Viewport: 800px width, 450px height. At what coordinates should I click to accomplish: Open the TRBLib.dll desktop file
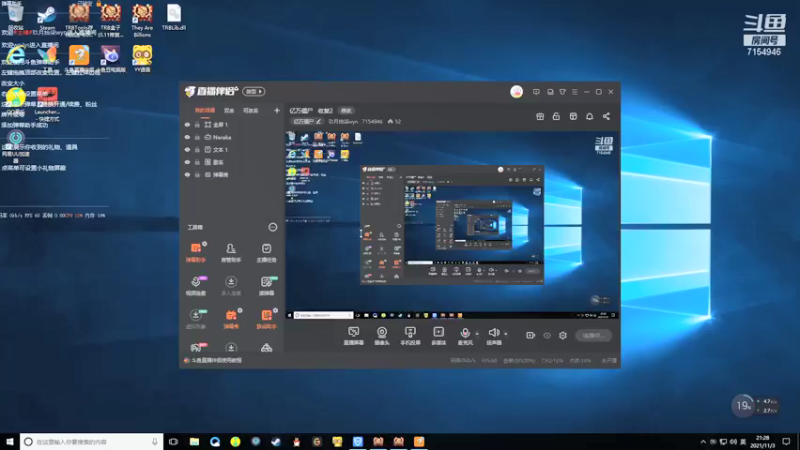(173, 17)
